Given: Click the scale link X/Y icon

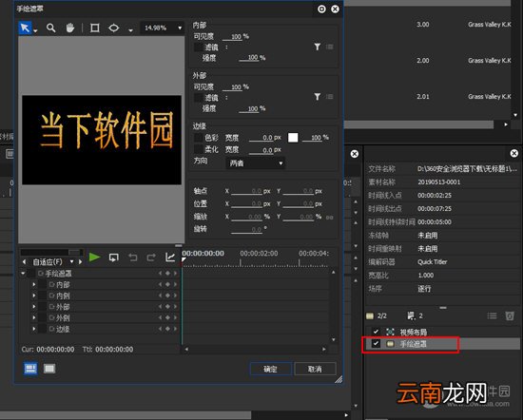Looking at the screenshot, I should pyautogui.click(x=330, y=218).
